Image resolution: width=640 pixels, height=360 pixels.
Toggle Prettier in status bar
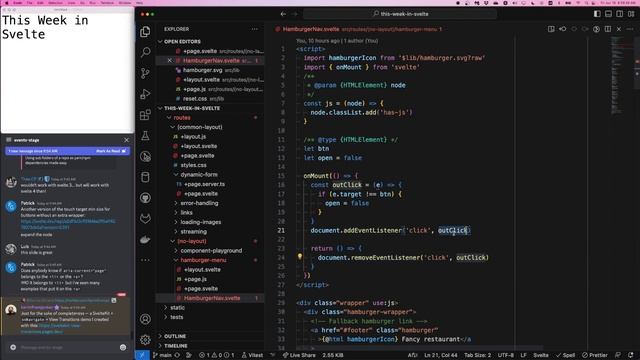click(595, 355)
